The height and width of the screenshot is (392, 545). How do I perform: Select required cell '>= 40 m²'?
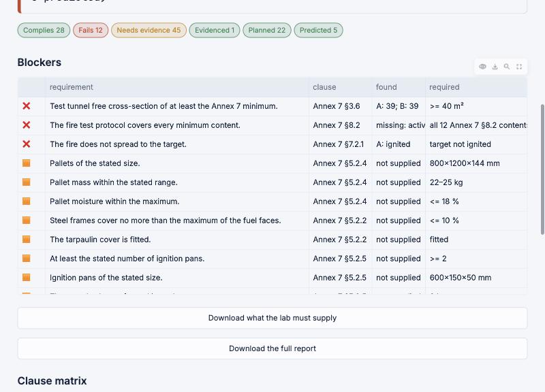(x=476, y=106)
